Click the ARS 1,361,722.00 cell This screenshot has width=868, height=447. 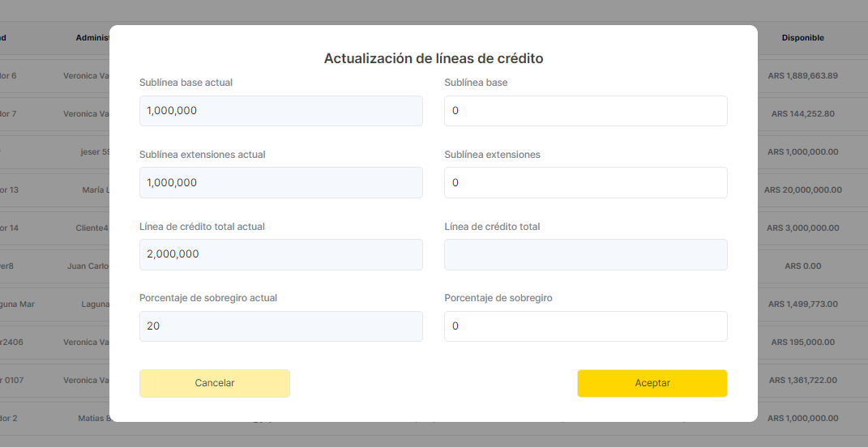(x=802, y=380)
